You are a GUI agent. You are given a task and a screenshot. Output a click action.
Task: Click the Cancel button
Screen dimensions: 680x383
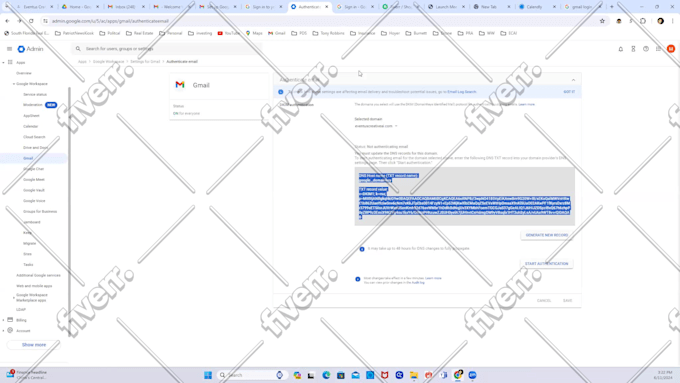(544, 301)
